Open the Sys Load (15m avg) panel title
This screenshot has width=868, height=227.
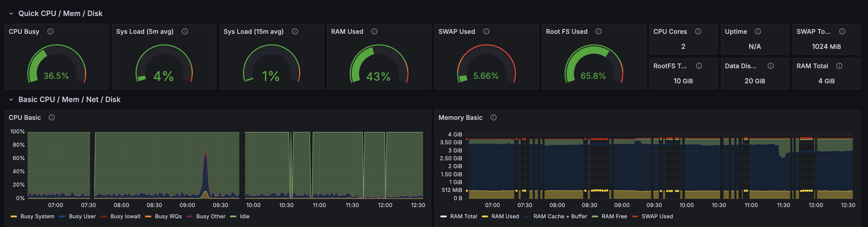(x=254, y=31)
